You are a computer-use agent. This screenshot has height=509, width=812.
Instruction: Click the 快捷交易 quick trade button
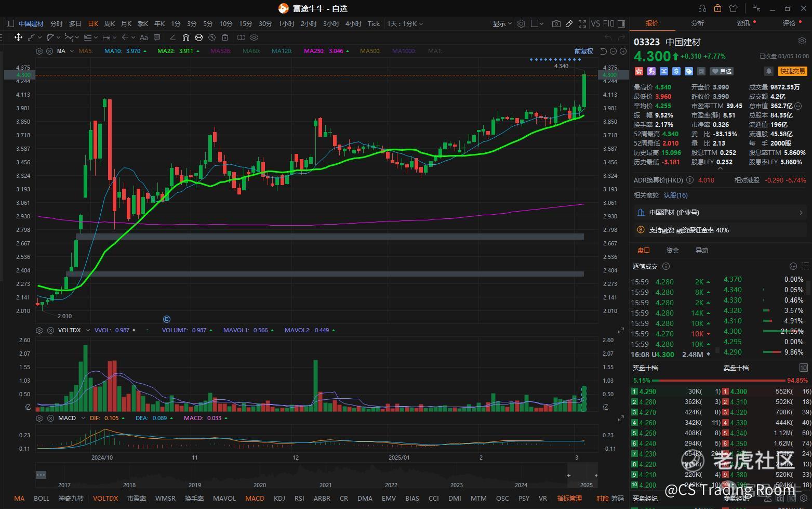[792, 71]
